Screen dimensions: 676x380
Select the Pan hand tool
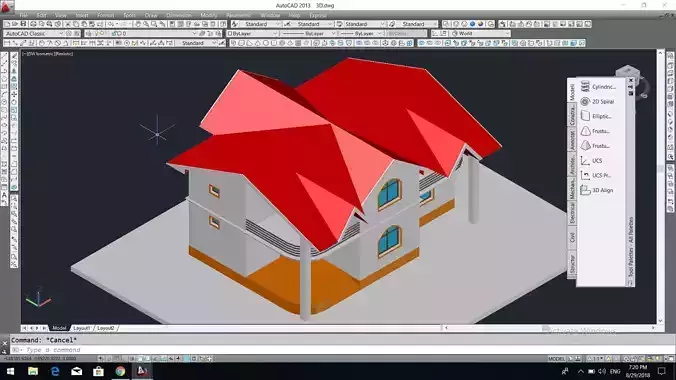tap(138, 24)
